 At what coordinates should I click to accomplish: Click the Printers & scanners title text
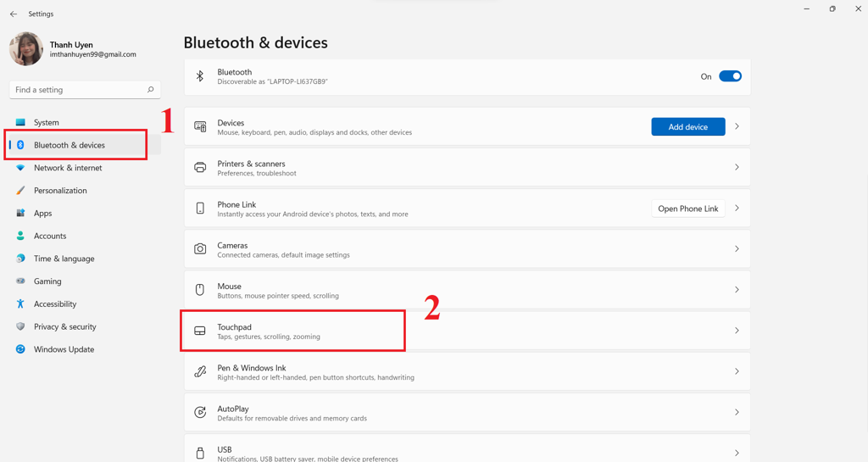(251, 164)
